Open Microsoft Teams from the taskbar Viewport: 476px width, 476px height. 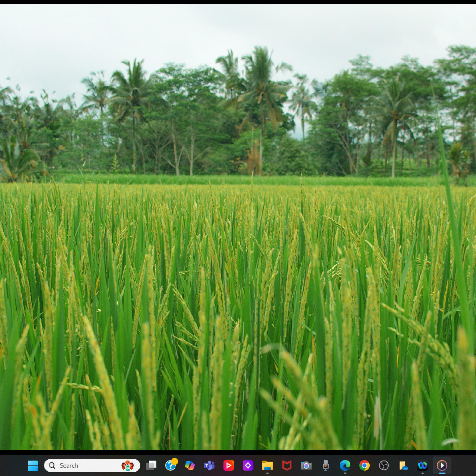209,465
